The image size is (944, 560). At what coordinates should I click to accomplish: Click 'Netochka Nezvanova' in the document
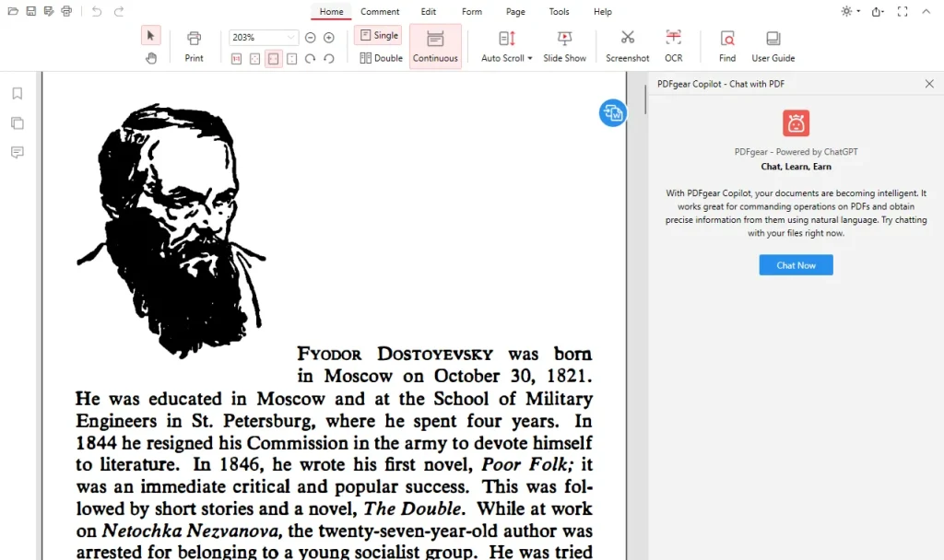(190, 531)
